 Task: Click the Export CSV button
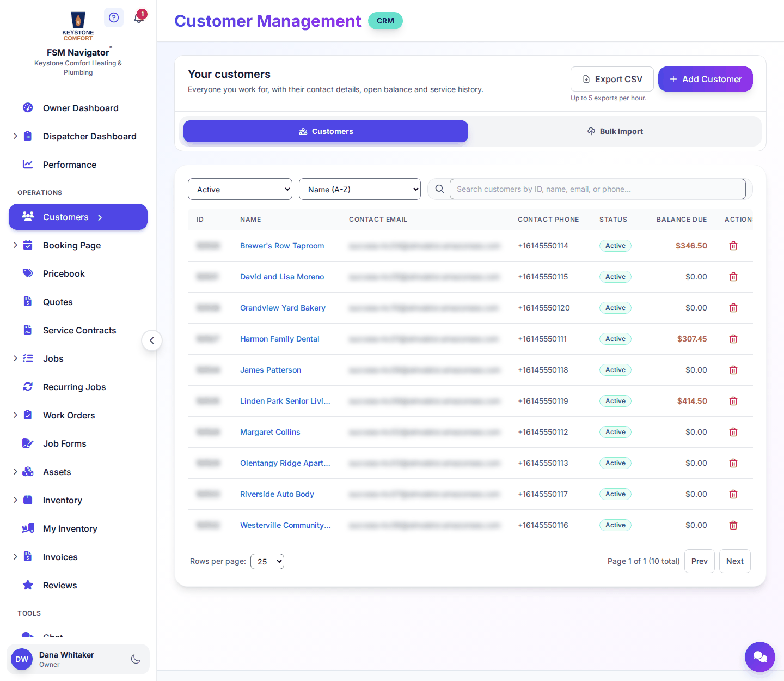[x=612, y=79]
